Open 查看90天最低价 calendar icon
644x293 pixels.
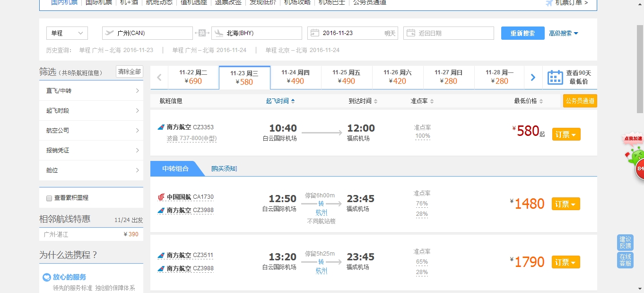coord(555,77)
